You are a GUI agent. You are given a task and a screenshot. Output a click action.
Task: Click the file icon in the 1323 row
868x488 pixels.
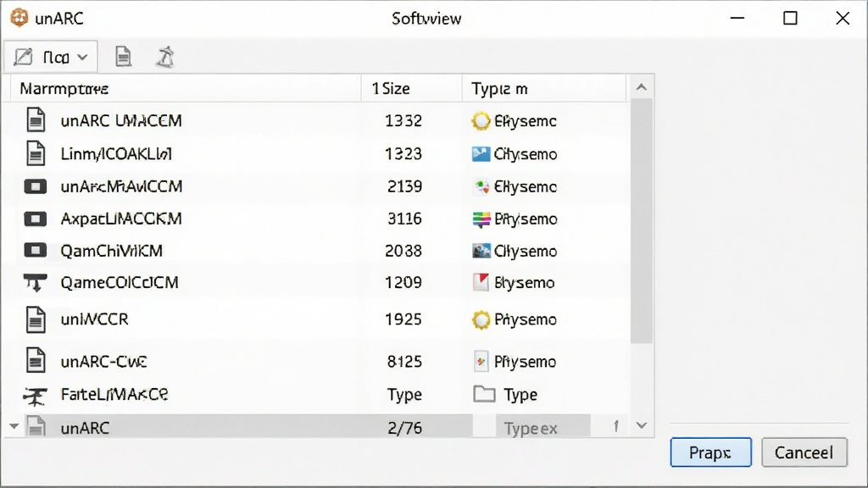click(36, 153)
